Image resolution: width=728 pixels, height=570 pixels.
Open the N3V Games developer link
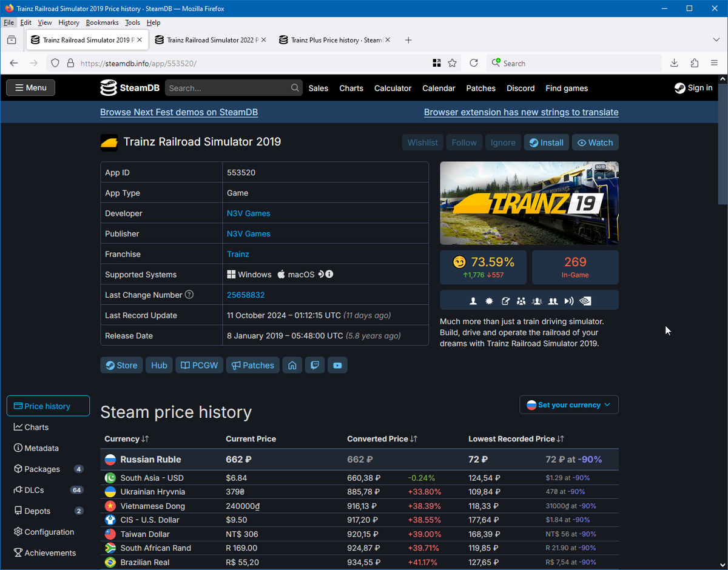click(249, 213)
